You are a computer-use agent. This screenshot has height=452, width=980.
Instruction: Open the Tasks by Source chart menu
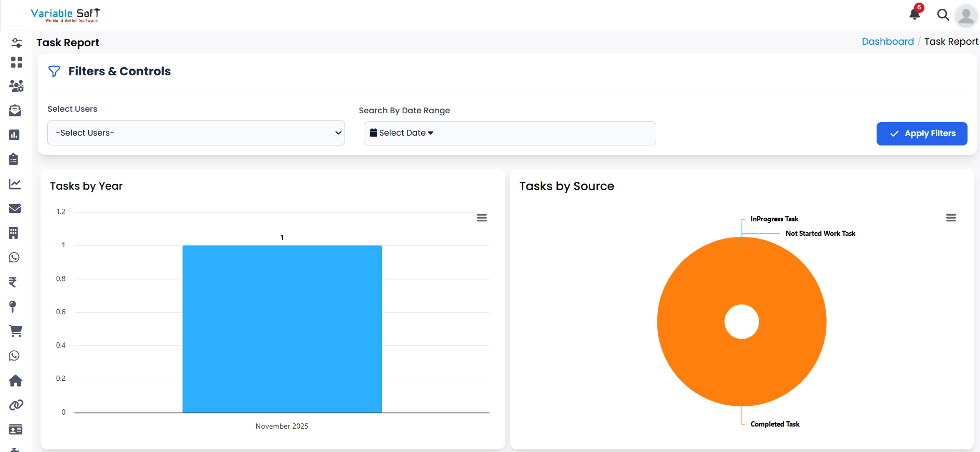(950, 218)
